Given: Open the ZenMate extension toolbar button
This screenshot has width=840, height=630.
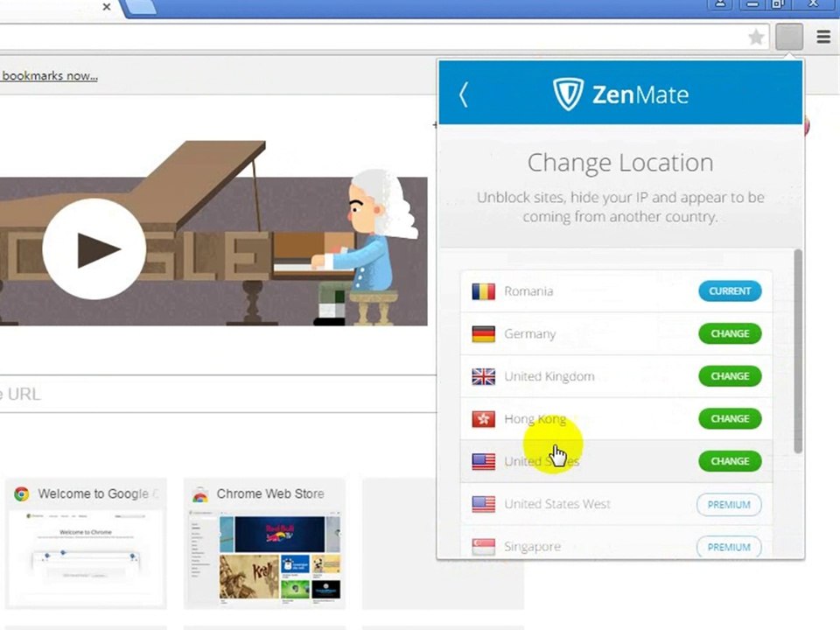Looking at the screenshot, I should click(x=789, y=37).
